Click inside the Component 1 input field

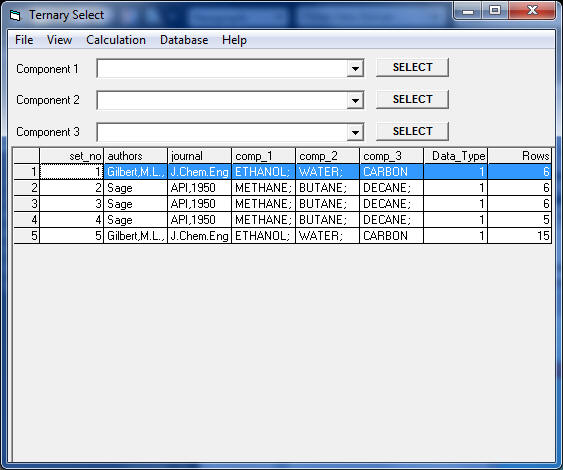[x=222, y=68]
